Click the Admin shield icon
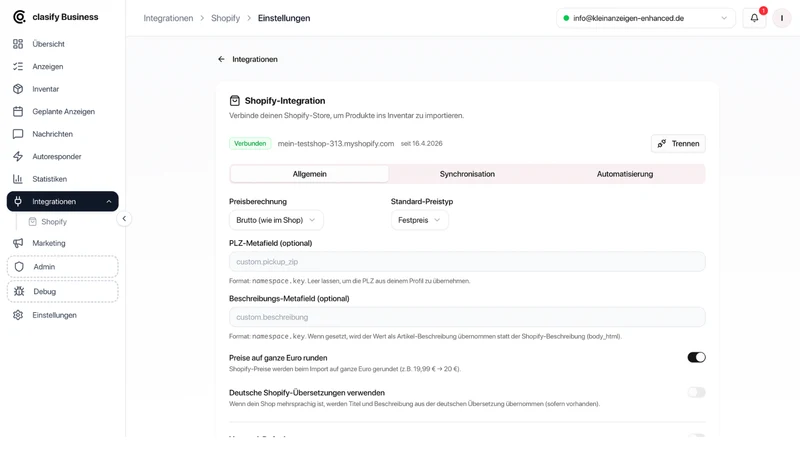 coord(19,266)
